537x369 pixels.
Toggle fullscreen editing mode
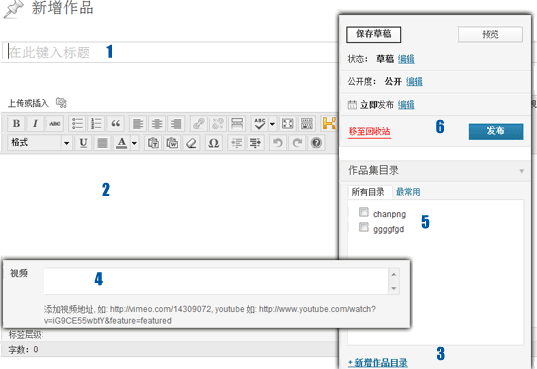[287, 123]
